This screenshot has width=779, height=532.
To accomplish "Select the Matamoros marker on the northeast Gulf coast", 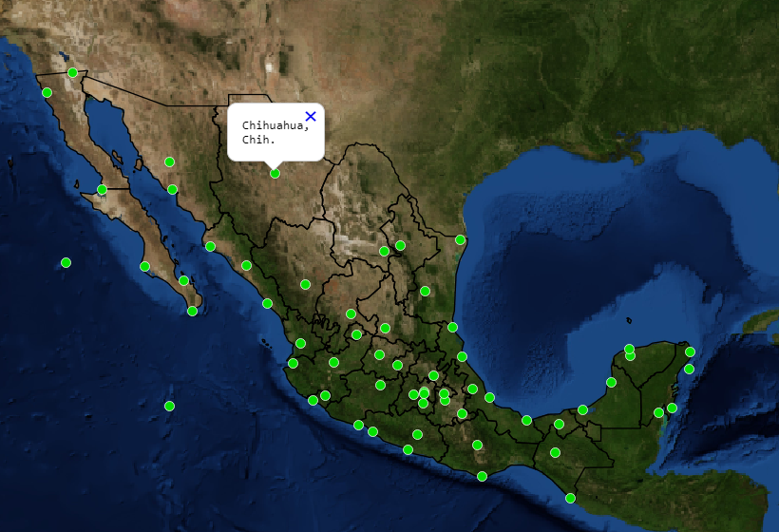I will coord(460,240).
